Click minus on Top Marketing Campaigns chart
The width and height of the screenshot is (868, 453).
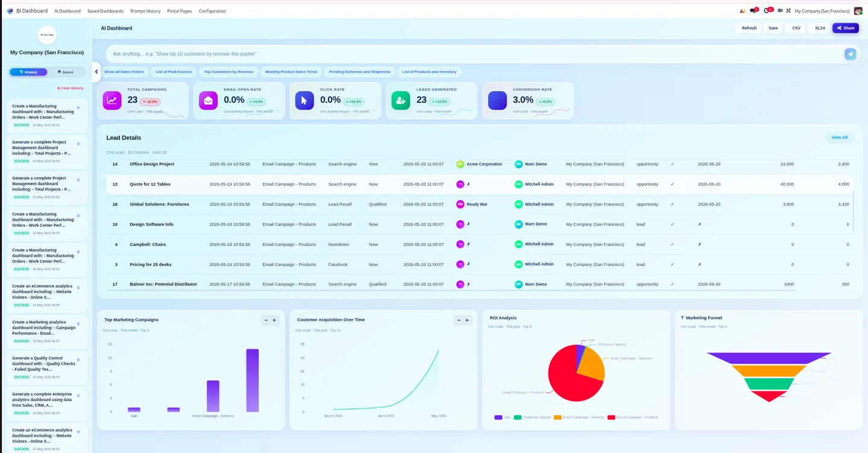pos(266,320)
